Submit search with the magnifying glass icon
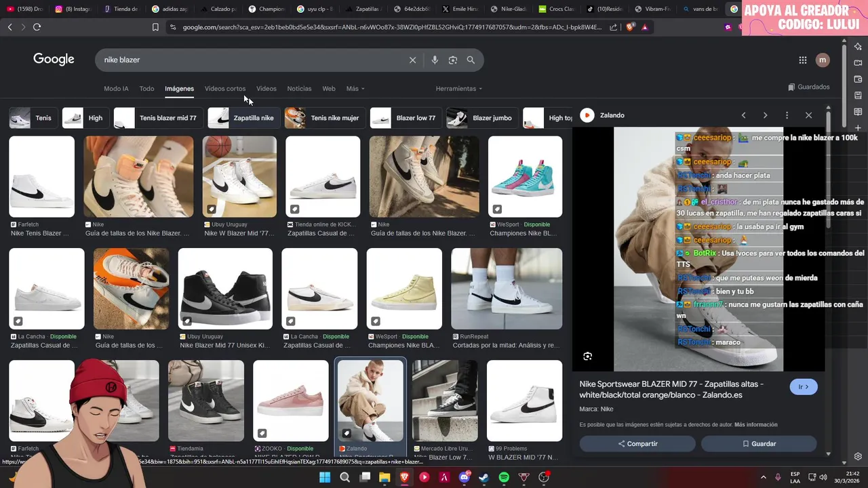 [x=471, y=60]
